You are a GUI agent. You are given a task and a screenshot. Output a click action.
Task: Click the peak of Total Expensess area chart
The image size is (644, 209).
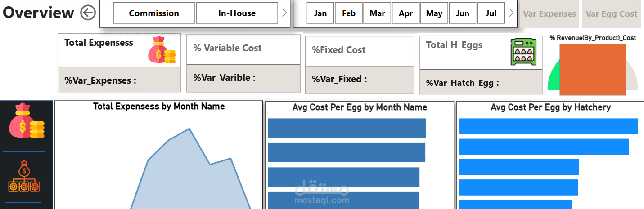[189, 129]
